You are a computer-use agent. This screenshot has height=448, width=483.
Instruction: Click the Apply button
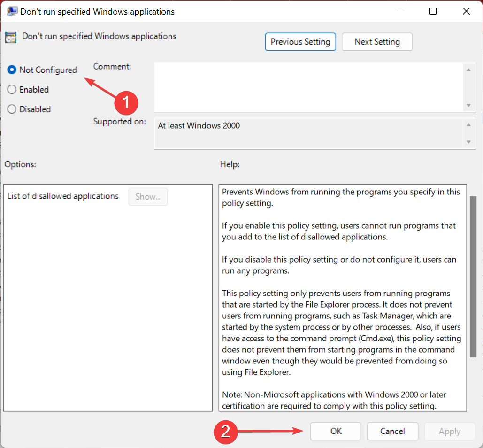449,431
